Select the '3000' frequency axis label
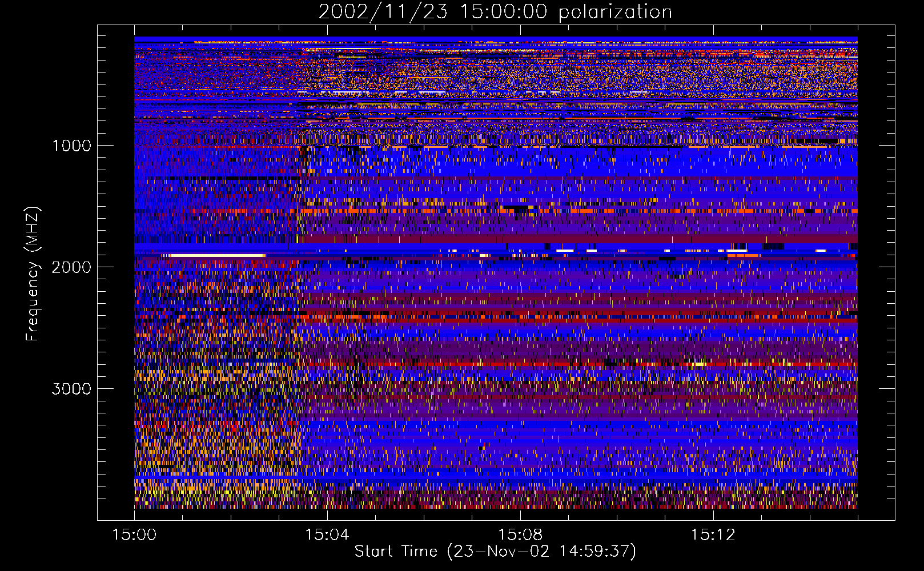 click(x=71, y=389)
